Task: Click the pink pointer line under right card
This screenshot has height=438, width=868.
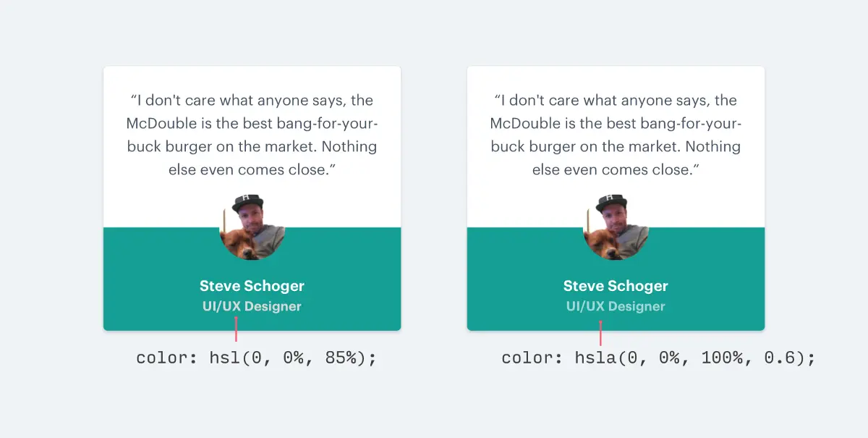Action: pyautogui.click(x=600, y=334)
